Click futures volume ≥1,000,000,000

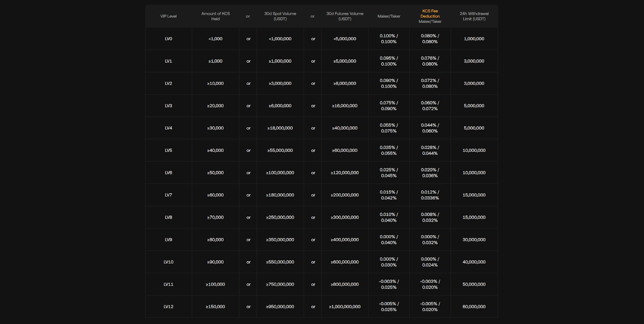pyautogui.click(x=345, y=307)
